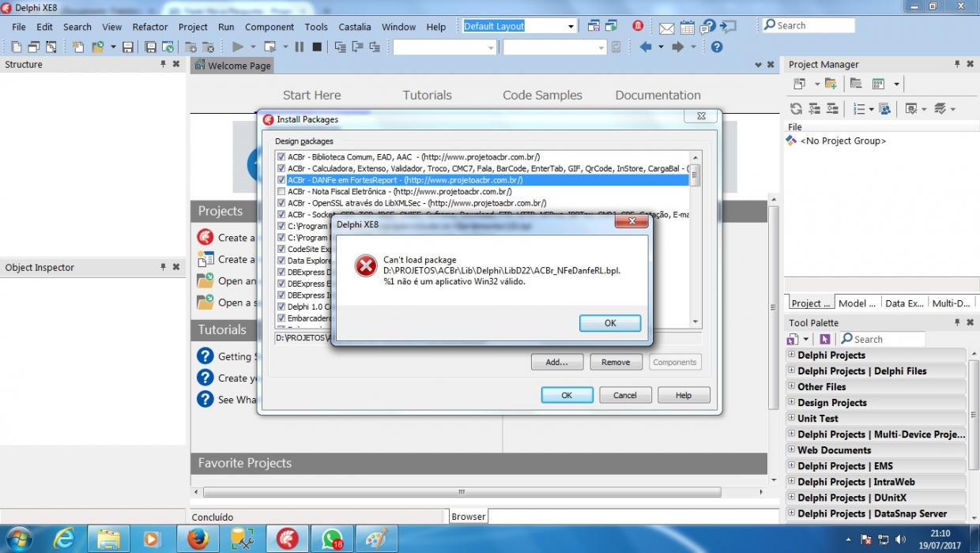Toggle ACBr - Socket package checkbox
This screenshot has height=553, width=980.
281,214
